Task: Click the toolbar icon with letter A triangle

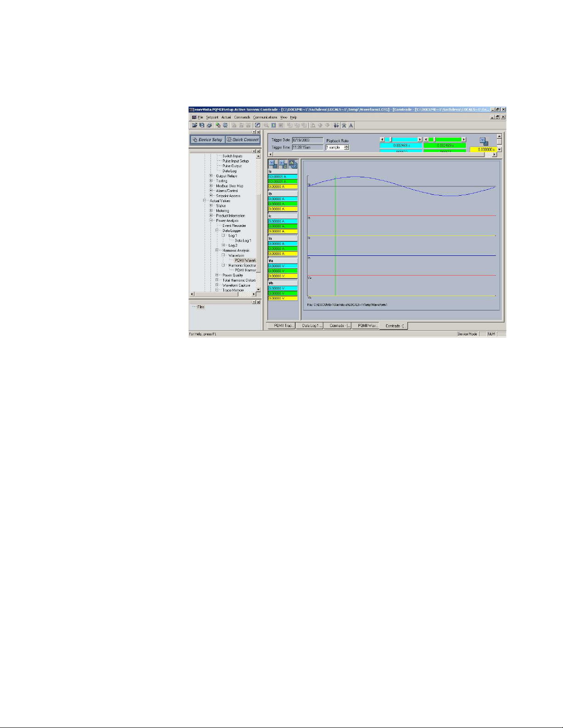Action: (351, 125)
